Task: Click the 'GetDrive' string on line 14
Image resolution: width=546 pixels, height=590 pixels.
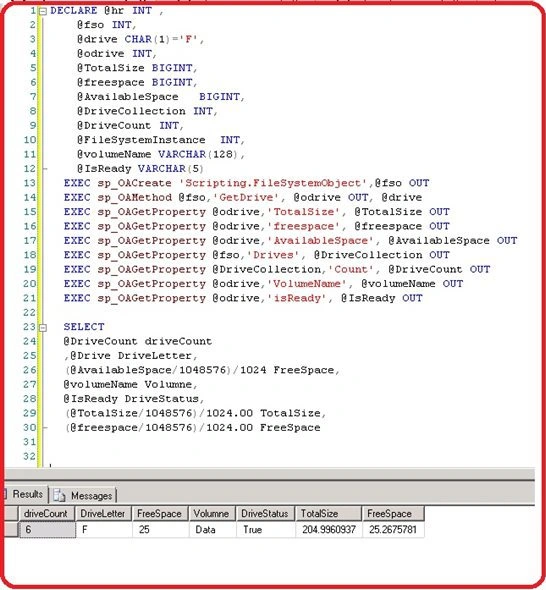Action: [246, 198]
